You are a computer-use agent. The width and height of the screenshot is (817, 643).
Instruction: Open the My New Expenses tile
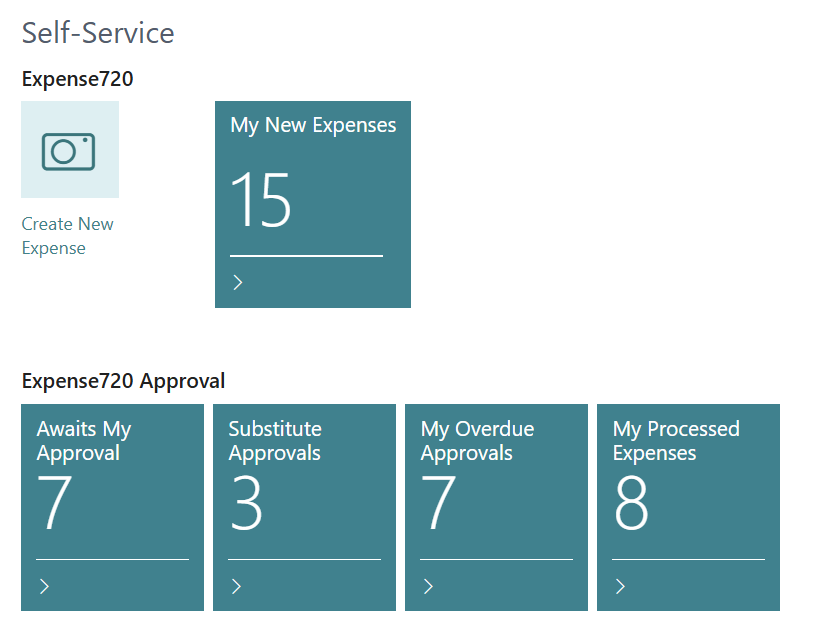tap(313, 204)
